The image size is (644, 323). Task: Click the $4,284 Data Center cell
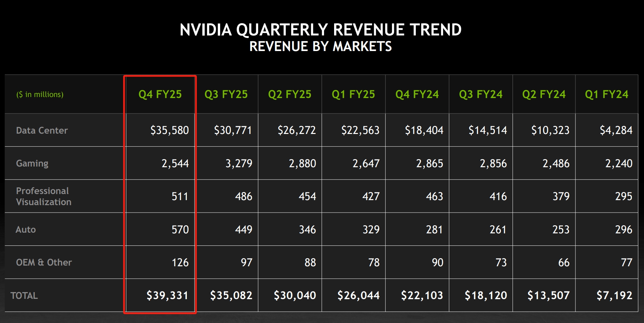click(616, 130)
